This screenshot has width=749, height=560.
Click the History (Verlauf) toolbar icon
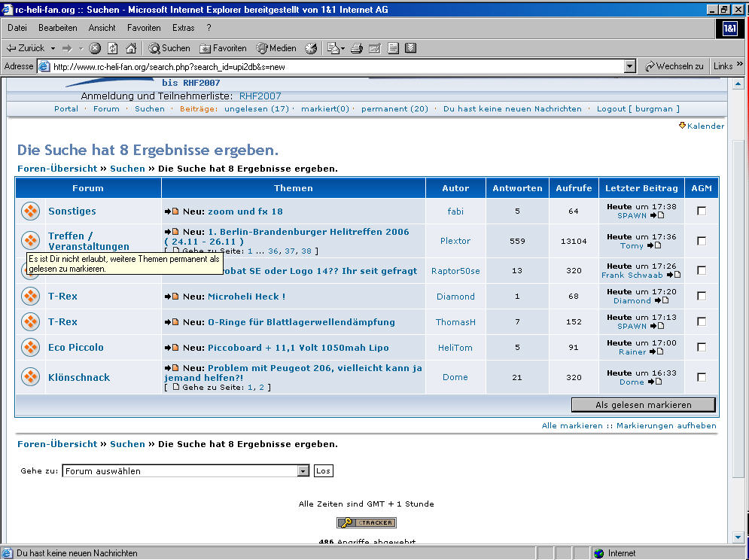pos(311,47)
